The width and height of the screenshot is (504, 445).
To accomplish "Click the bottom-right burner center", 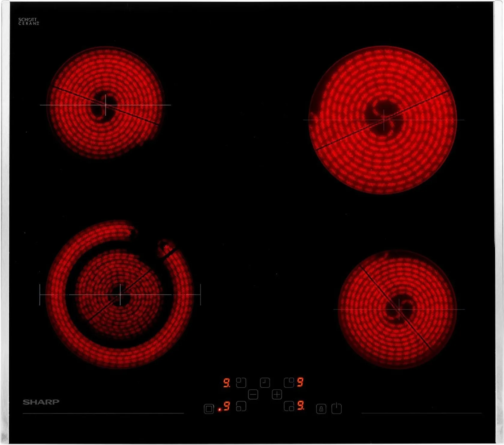I will click(399, 309).
